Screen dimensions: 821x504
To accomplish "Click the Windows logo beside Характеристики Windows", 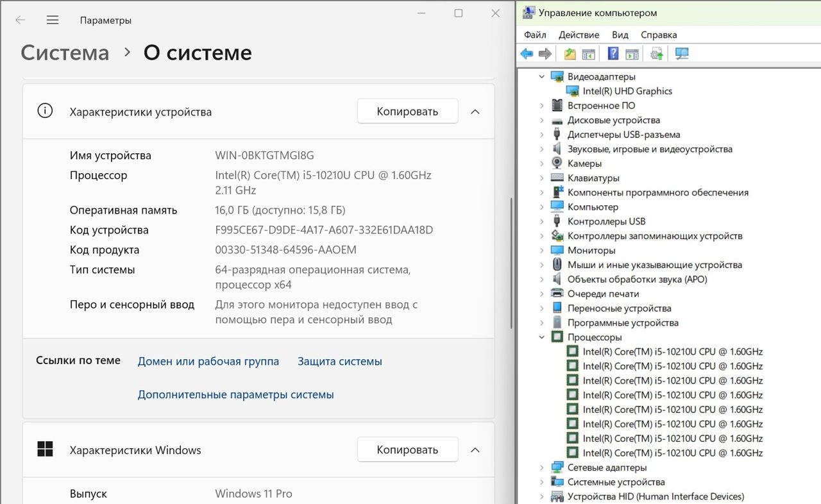I will pyautogui.click(x=45, y=449).
